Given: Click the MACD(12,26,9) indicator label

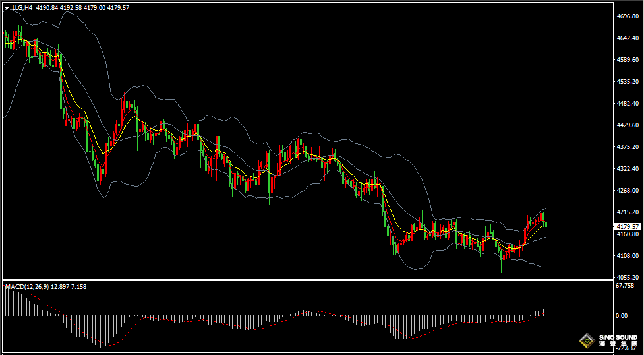Looking at the screenshot, I should click(27, 287).
